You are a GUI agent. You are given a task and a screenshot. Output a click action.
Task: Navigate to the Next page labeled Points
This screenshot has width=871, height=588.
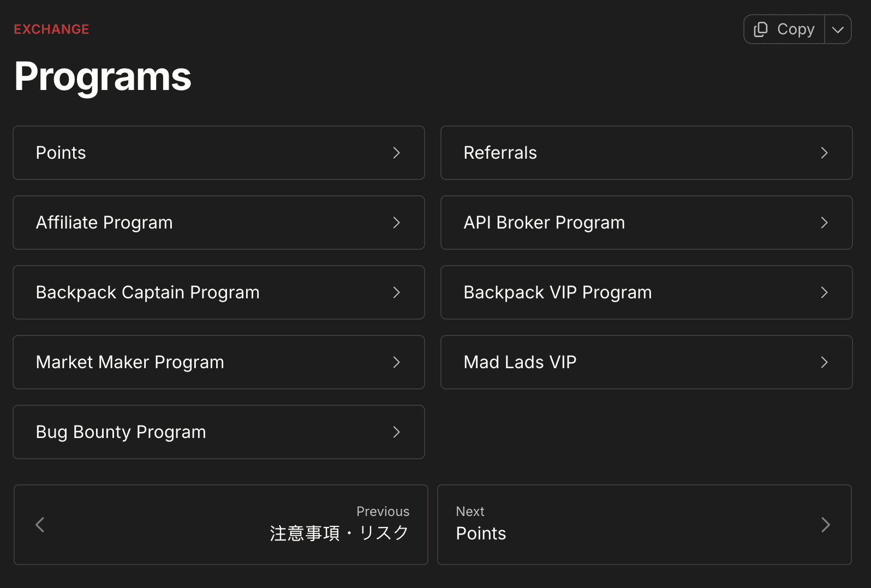pos(646,525)
